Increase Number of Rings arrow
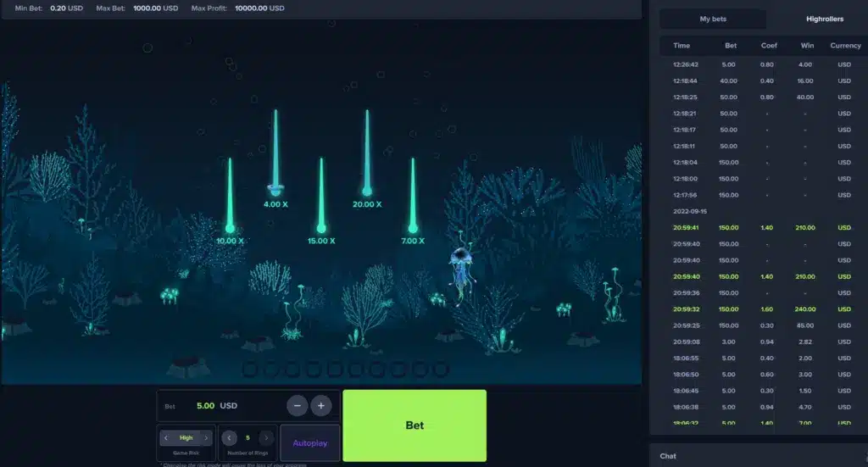Viewport: 868px width, 467px height. coord(266,437)
